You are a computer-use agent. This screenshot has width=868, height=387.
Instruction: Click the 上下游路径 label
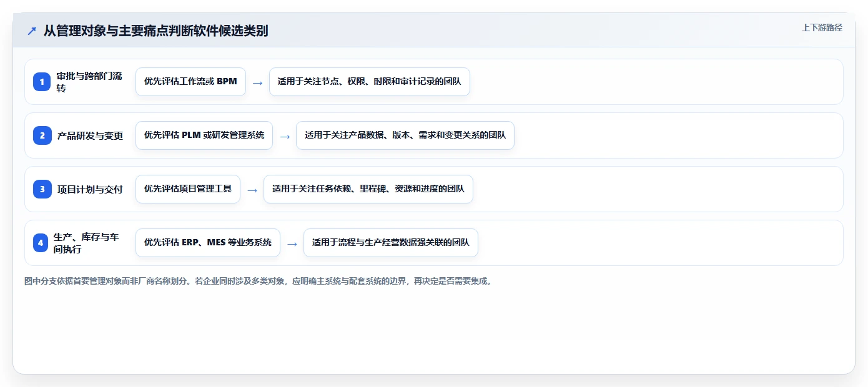822,27
